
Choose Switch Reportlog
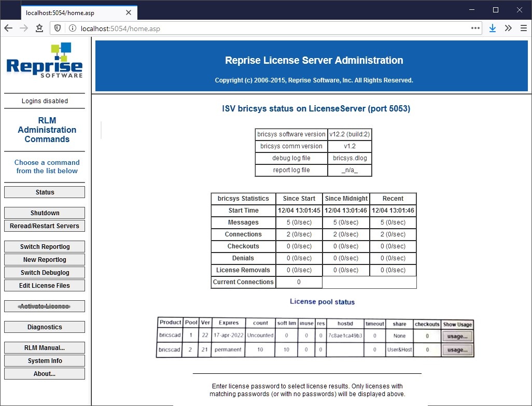tap(45, 247)
